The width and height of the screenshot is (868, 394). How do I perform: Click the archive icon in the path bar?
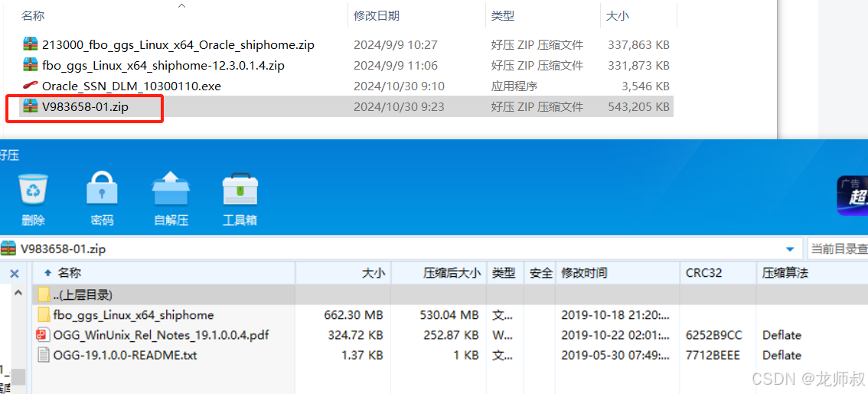pyautogui.click(x=8, y=249)
